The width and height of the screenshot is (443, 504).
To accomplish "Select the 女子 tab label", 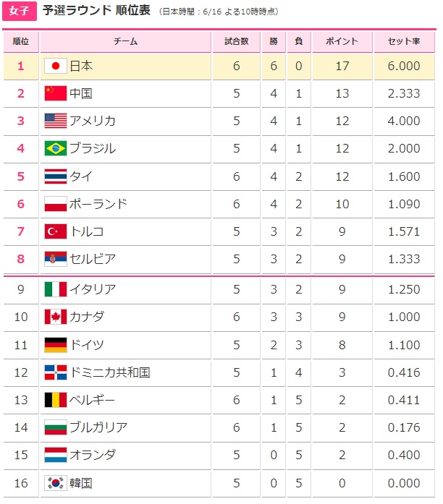I will (19, 12).
